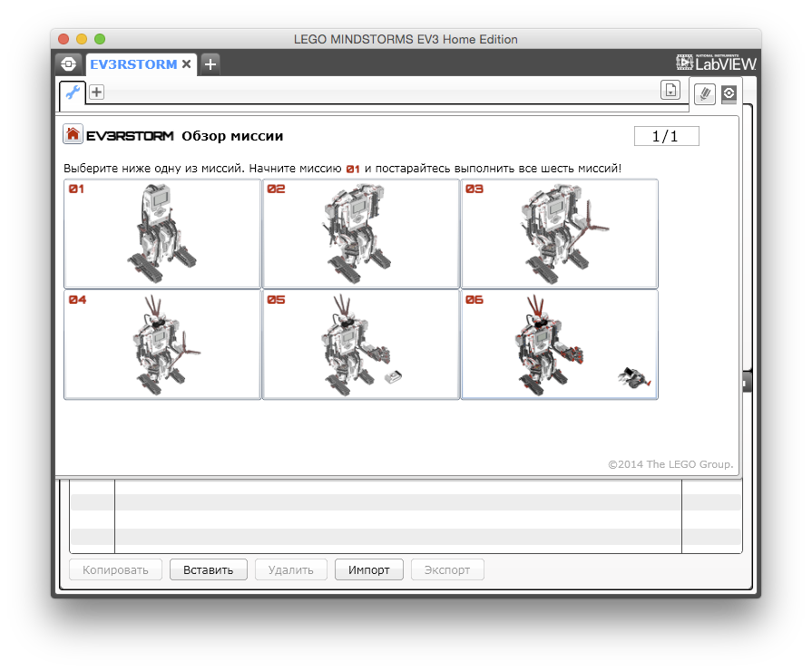Click the Вставить button
Image resolution: width=812 pixels, height=671 pixels.
208,570
